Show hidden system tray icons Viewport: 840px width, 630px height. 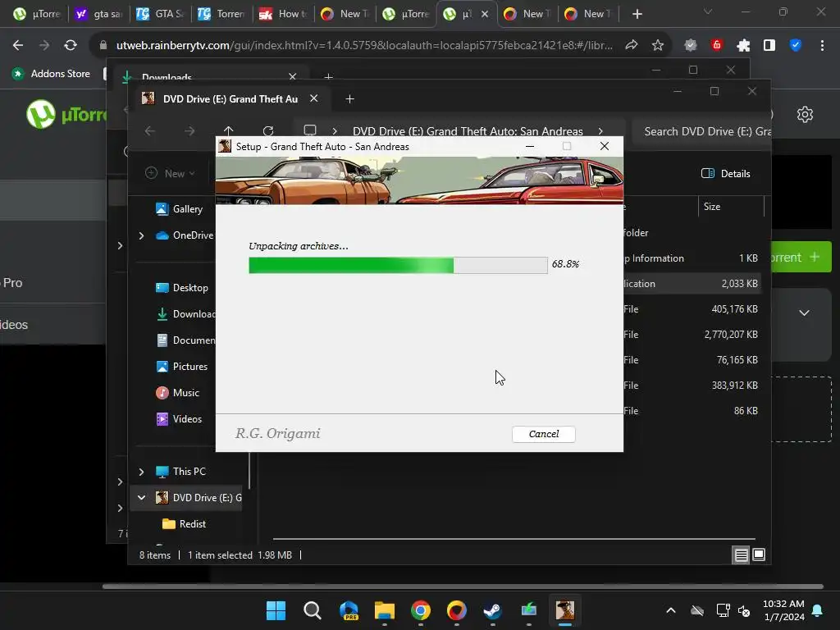pyautogui.click(x=671, y=610)
